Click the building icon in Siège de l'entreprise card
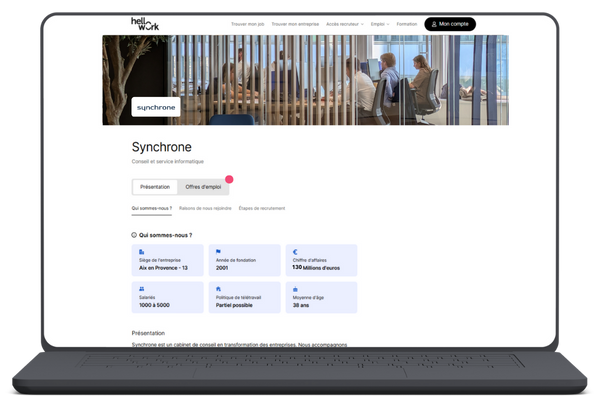 point(142,252)
